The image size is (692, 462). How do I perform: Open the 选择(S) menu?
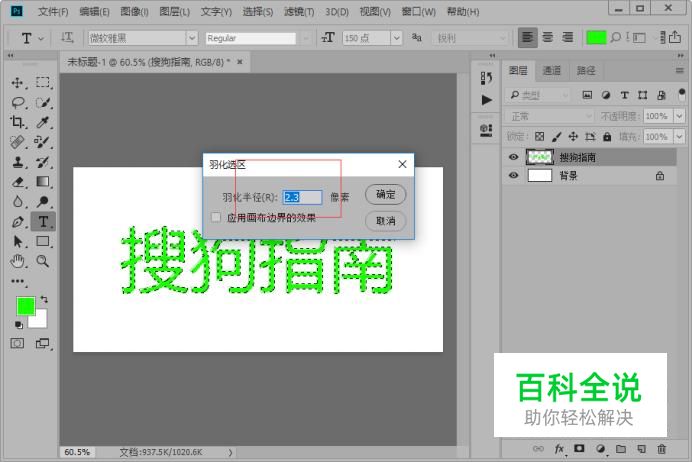pos(258,11)
